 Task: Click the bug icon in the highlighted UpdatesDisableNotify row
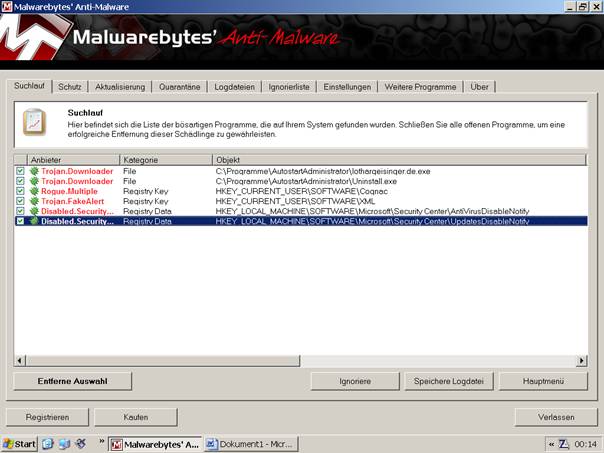[34, 221]
